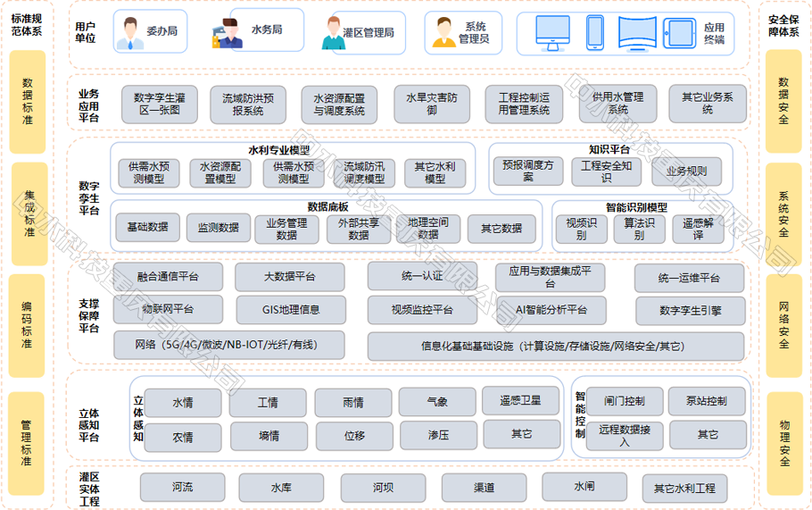Pick the 工情 sensing box
This screenshot has width=812, height=510.
pyautogui.click(x=268, y=403)
